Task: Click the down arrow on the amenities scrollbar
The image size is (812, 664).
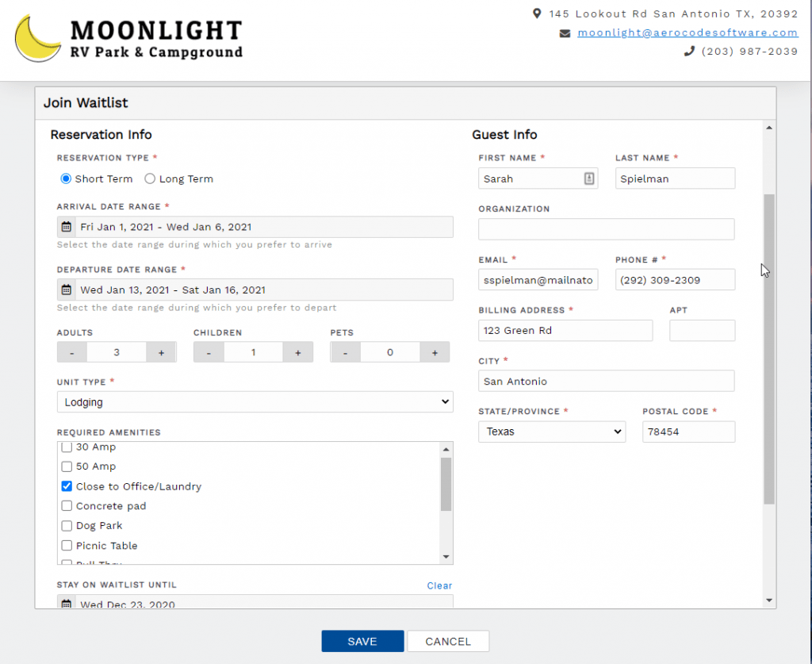Action: click(x=446, y=558)
